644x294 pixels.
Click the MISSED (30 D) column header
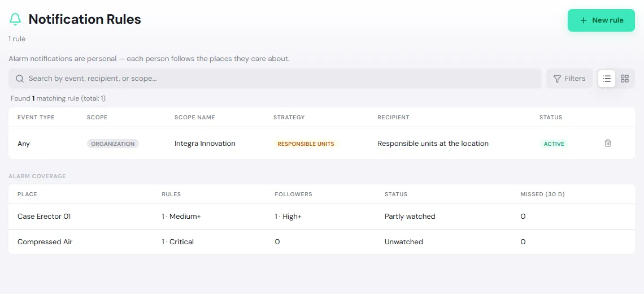[x=542, y=194]
